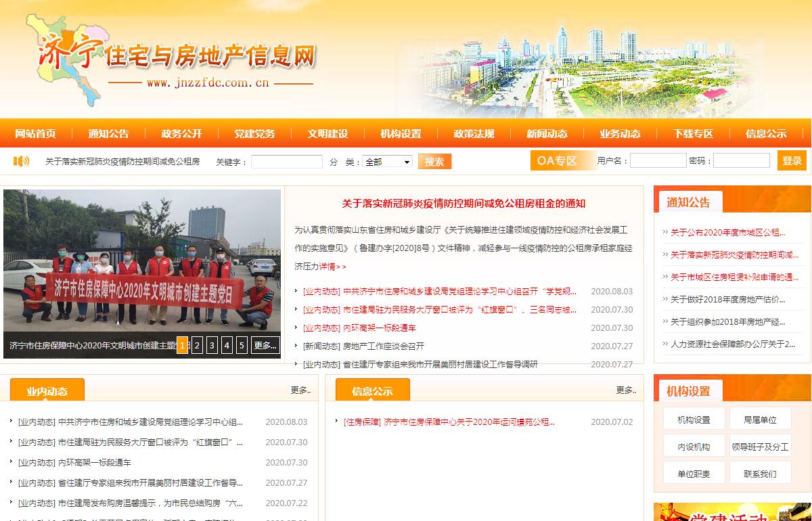Viewport: 812px width, 521px height.
Task: Open the 下载专区 navigation item
Action: [693, 134]
